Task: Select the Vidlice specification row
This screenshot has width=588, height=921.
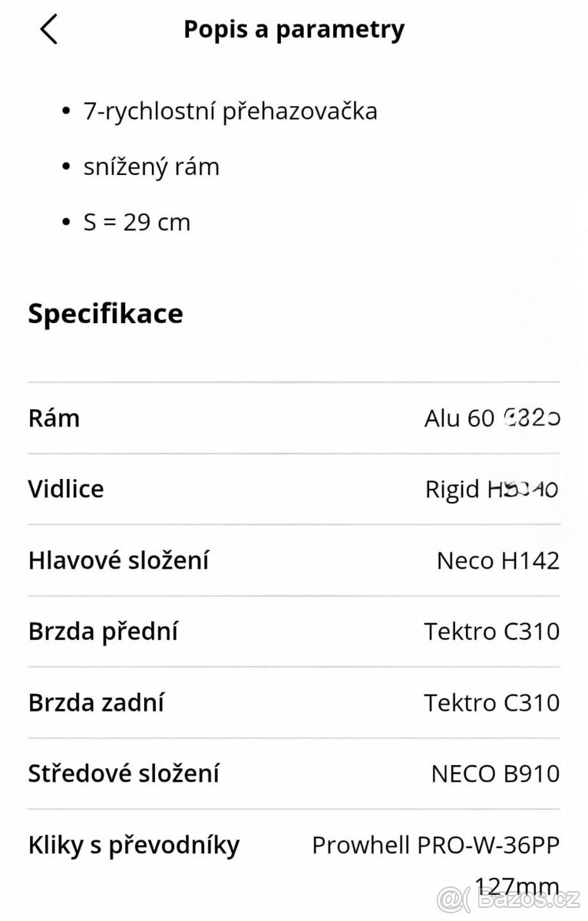Action: pos(294,489)
